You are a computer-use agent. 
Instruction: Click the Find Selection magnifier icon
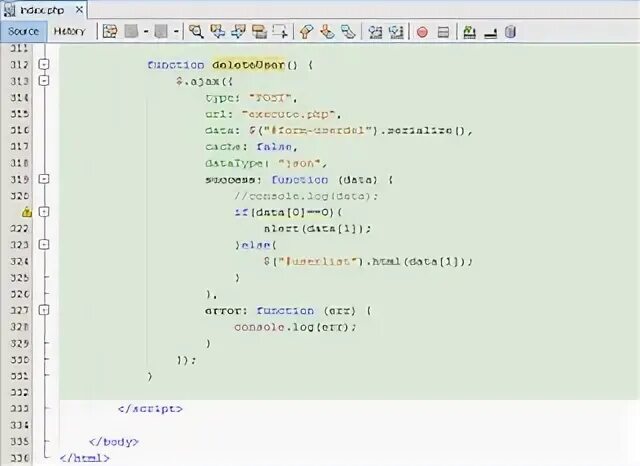[x=196, y=31]
